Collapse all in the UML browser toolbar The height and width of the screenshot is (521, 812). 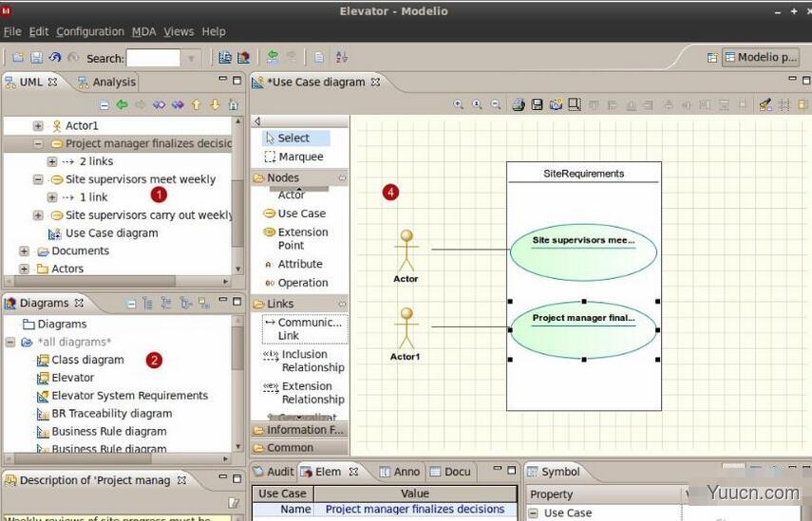pos(104,105)
